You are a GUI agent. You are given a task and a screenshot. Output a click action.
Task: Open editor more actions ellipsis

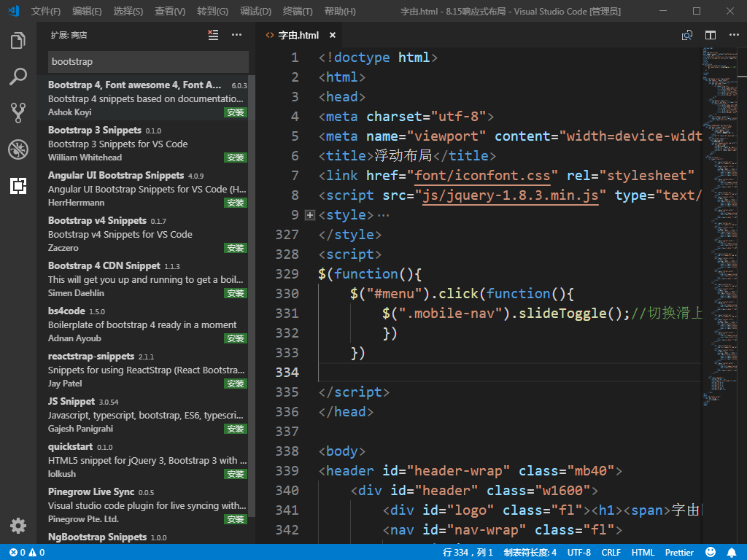pos(734,35)
